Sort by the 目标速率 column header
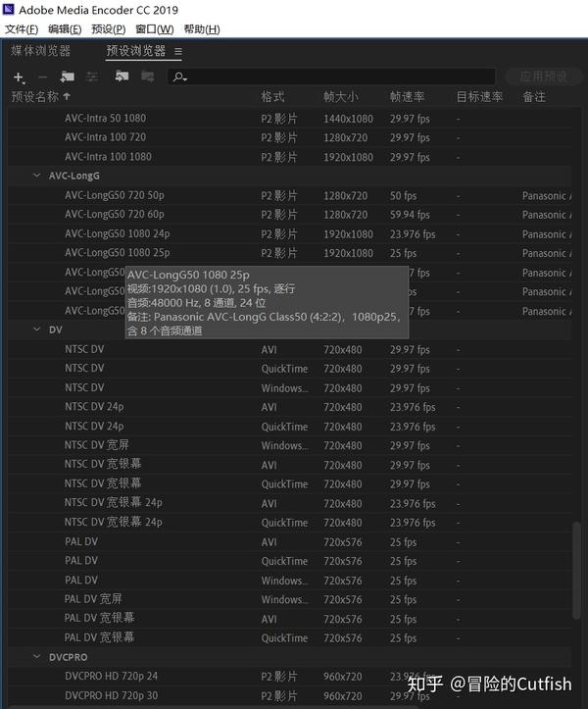 pos(479,96)
